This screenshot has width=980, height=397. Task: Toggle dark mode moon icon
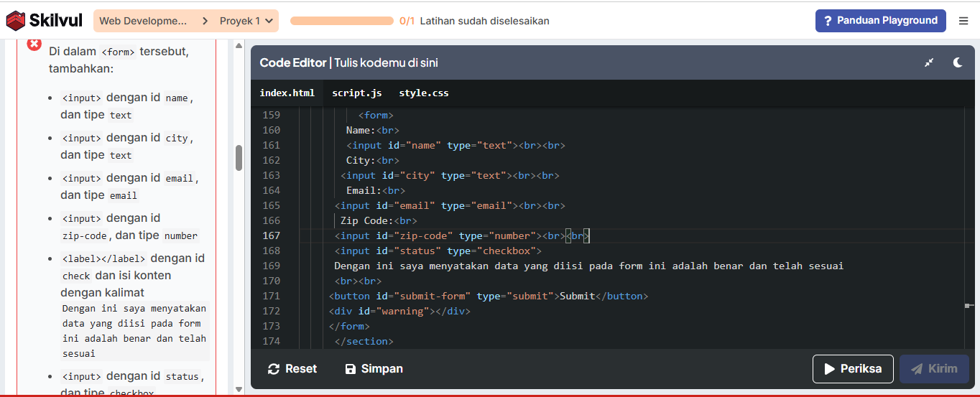click(x=958, y=62)
